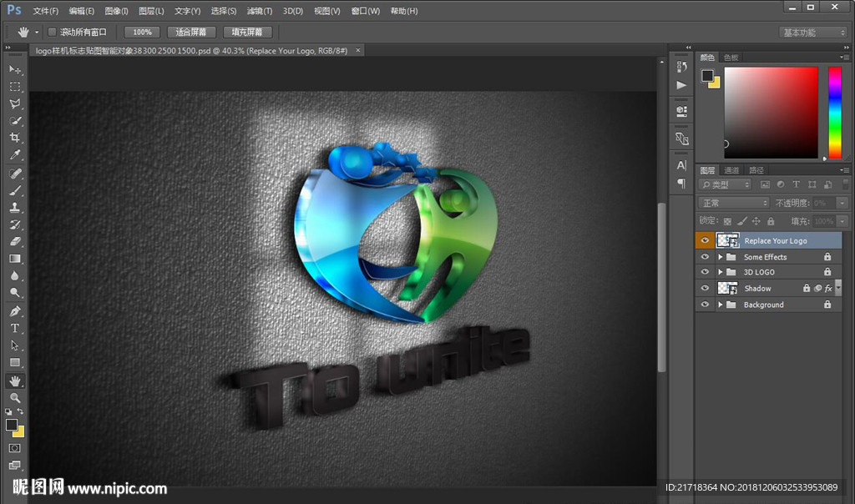Open the History panel icon
The image size is (855, 504).
(681, 67)
